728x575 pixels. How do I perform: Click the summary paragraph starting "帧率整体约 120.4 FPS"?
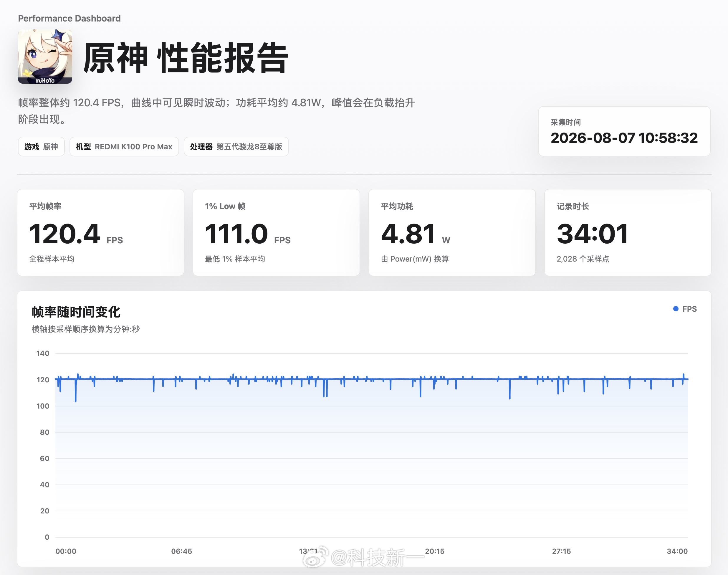click(x=216, y=111)
